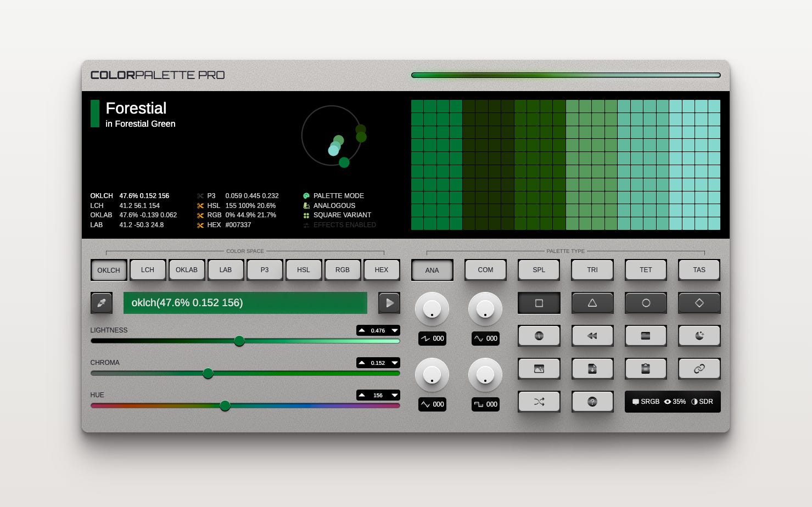This screenshot has height=507, width=812.
Task: Click the HEX value #007337
Action: tap(238, 225)
